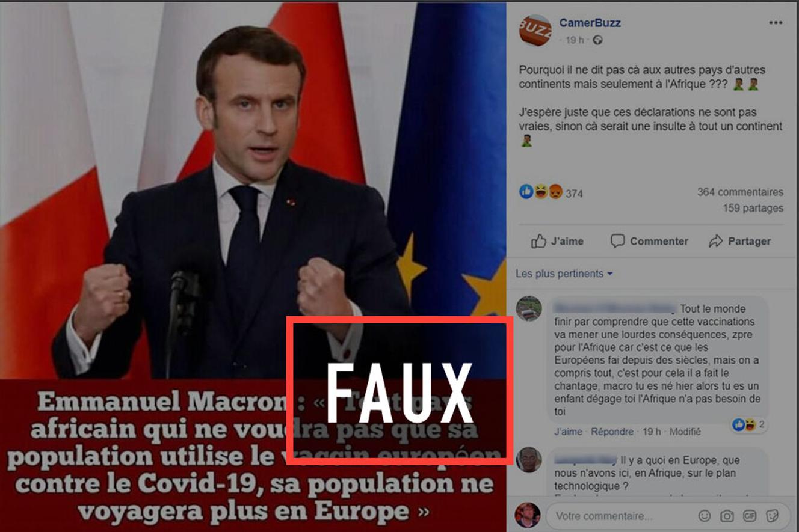
Task: Click the Commenter button
Action: click(x=649, y=241)
